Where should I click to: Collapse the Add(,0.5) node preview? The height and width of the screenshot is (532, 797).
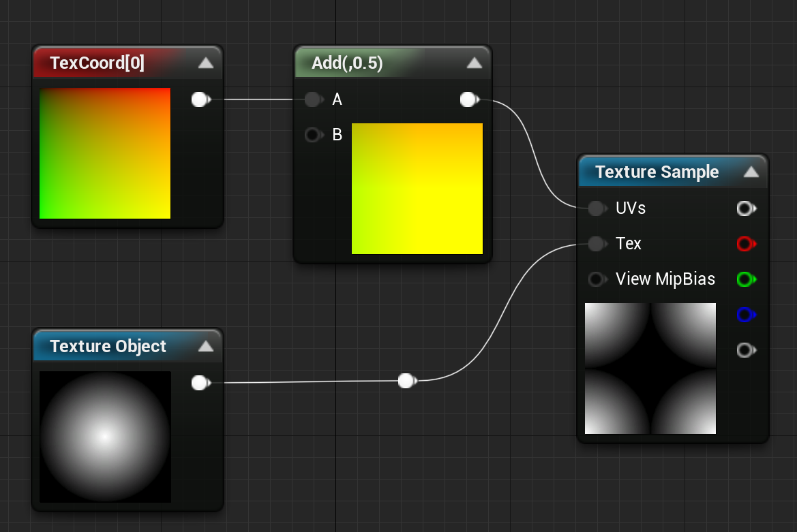pos(475,63)
